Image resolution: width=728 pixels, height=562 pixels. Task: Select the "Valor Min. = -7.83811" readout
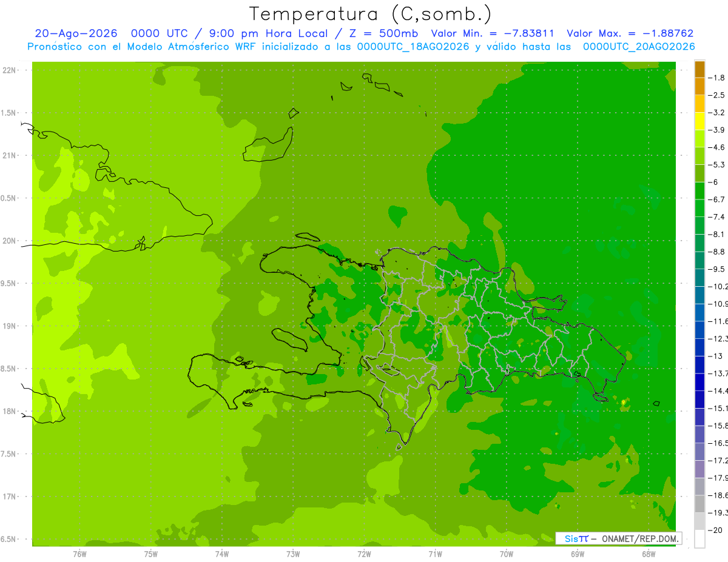coord(492,34)
